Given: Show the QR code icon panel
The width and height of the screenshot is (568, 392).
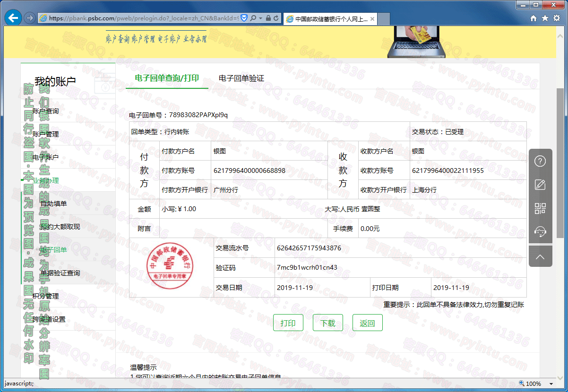Looking at the screenshot, I should click(540, 208).
